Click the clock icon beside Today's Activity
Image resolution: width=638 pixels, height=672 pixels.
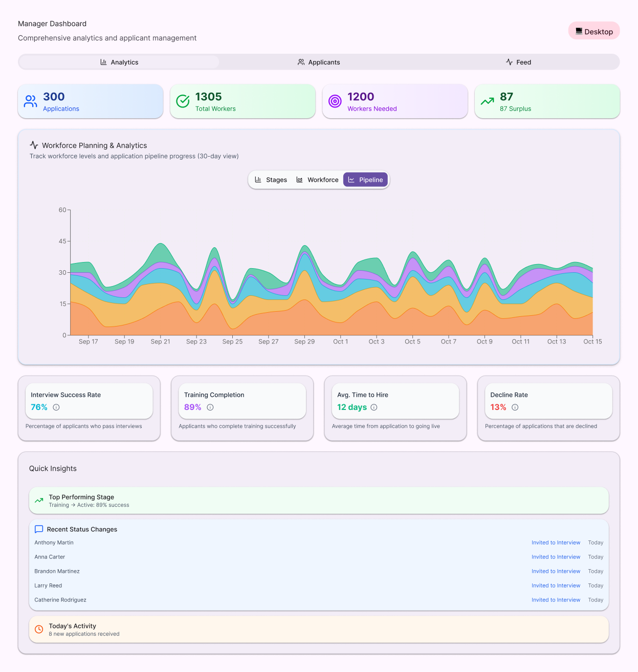click(39, 629)
